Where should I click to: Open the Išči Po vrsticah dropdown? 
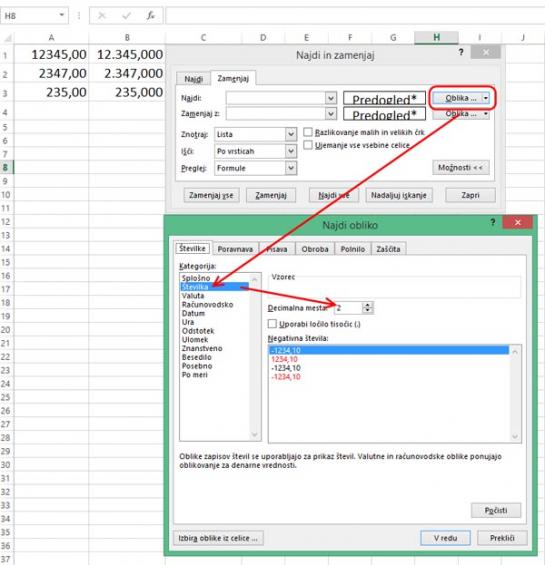291,151
